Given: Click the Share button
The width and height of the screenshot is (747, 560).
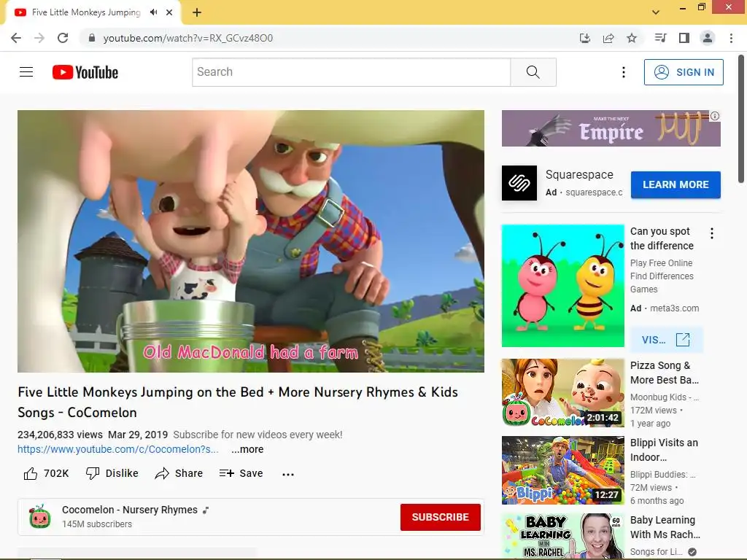Looking at the screenshot, I should tap(179, 473).
